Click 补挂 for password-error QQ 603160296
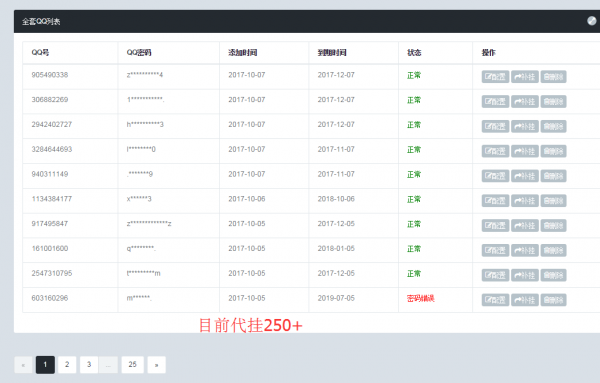Viewport: 600px width, 383px height. 525,300
